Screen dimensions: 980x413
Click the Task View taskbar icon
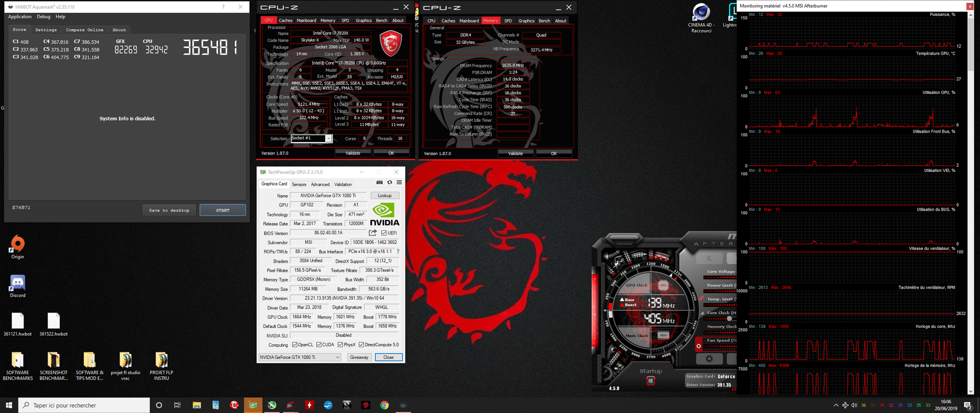(177, 405)
